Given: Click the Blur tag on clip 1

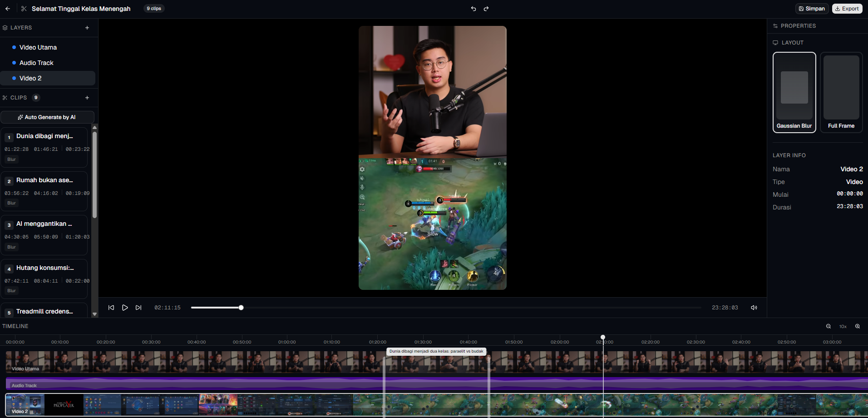Looking at the screenshot, I should tap(11, 159).
